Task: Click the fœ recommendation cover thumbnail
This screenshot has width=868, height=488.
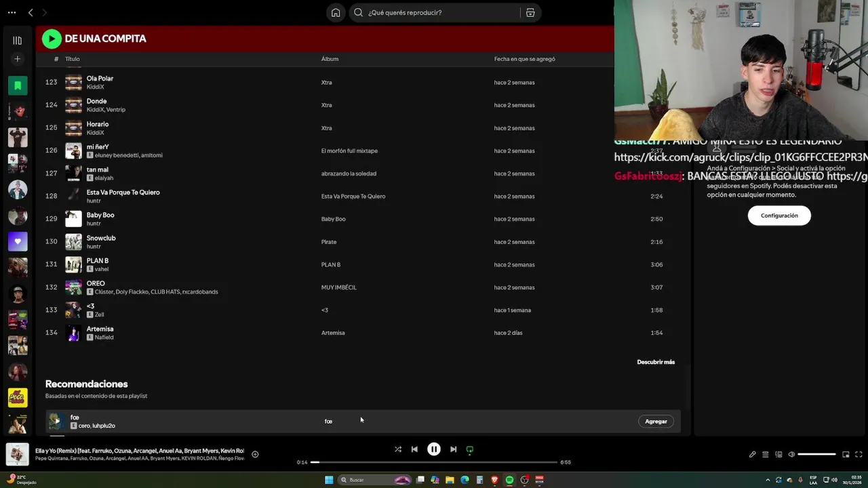Action: [x=56, y=422]
